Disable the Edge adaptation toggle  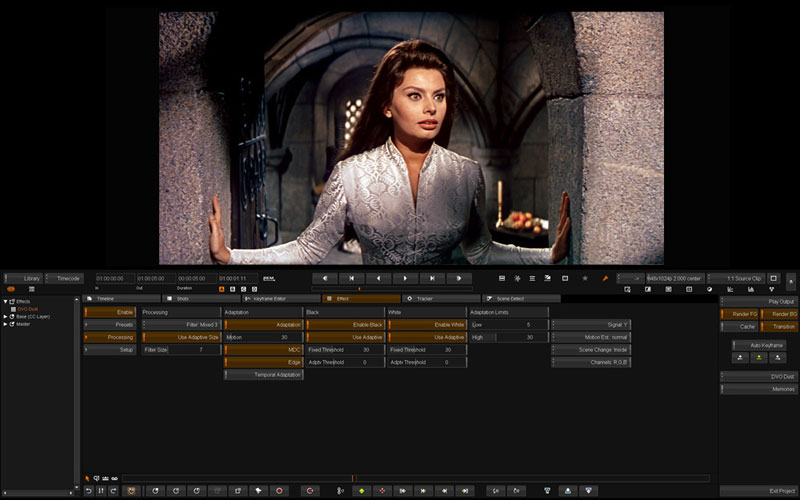tap(264, 362)
